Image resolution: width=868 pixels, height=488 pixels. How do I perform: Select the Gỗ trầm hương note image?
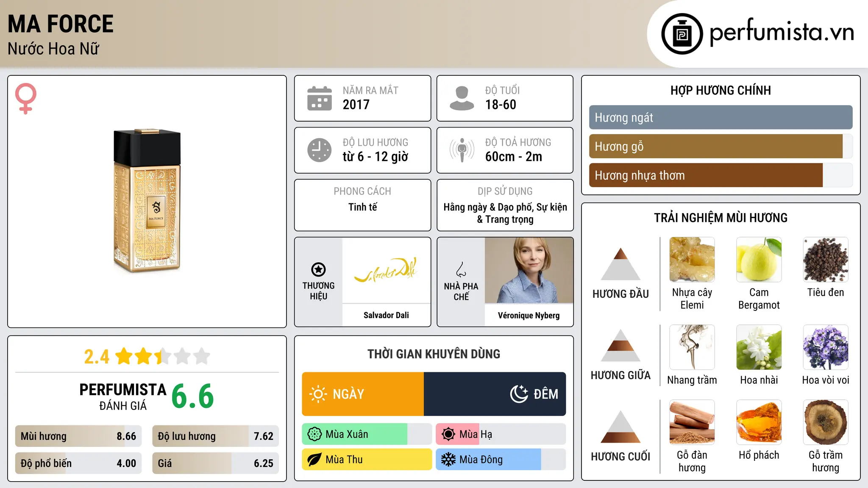click(826, 422)
